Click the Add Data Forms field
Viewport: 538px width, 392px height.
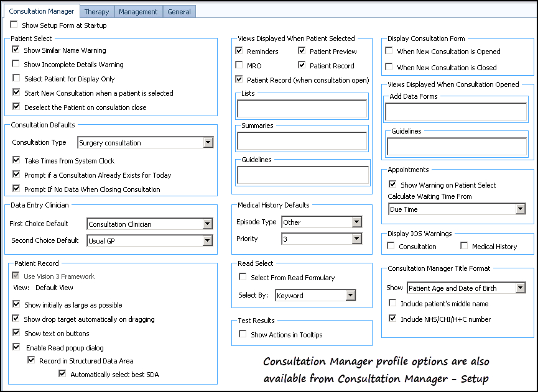[456, 112]
